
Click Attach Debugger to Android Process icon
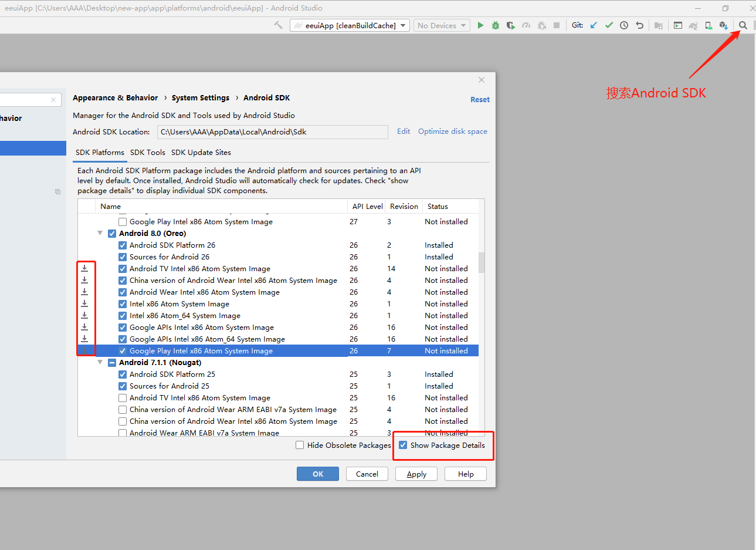point(541,25)
